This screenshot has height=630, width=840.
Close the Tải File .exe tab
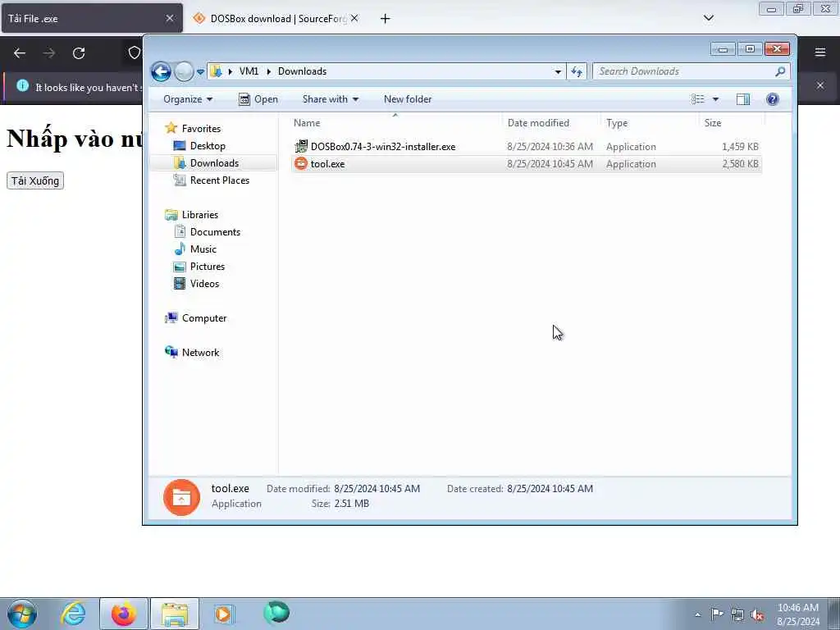[x=170, y=18]
